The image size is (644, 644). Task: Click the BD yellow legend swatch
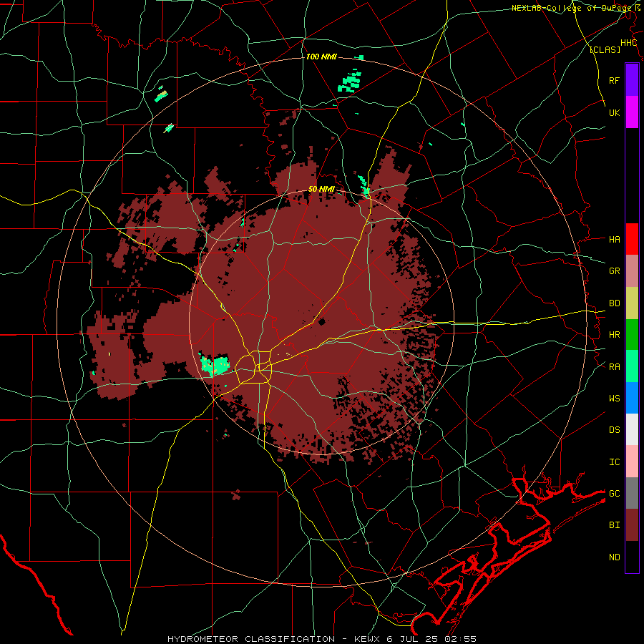632,303
